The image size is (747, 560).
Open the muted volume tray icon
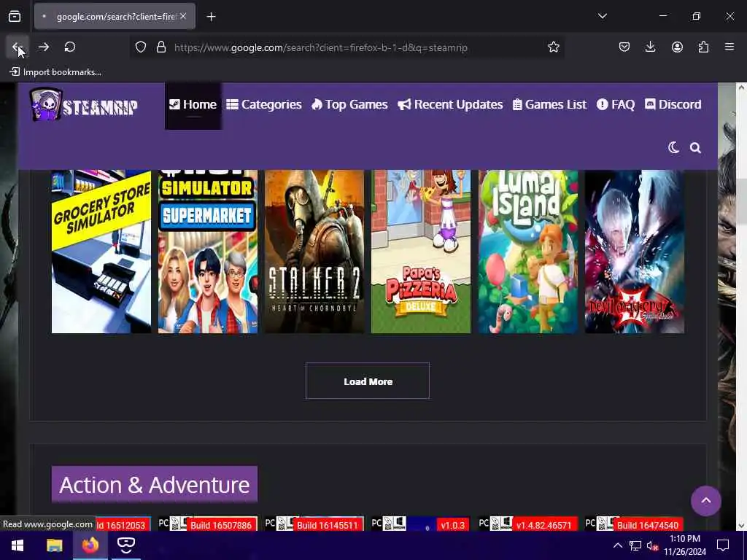(x=652, y=545)
